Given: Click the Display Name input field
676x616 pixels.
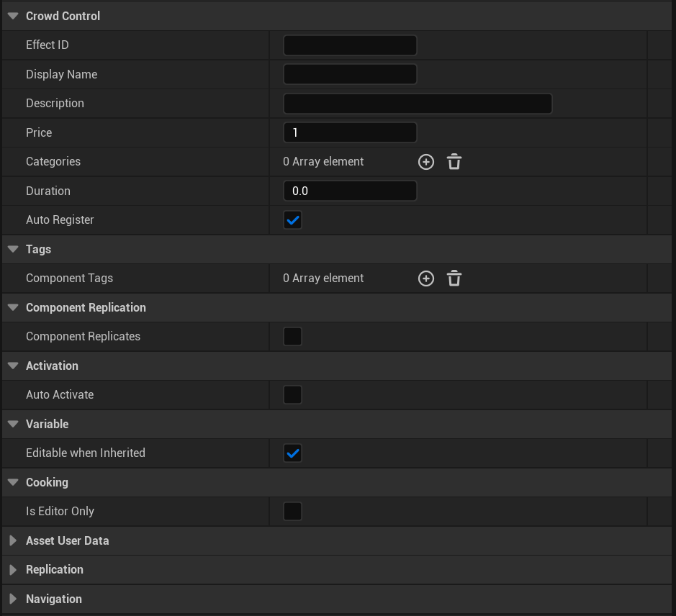Looking at the screenshot, I should coord(350,74).
